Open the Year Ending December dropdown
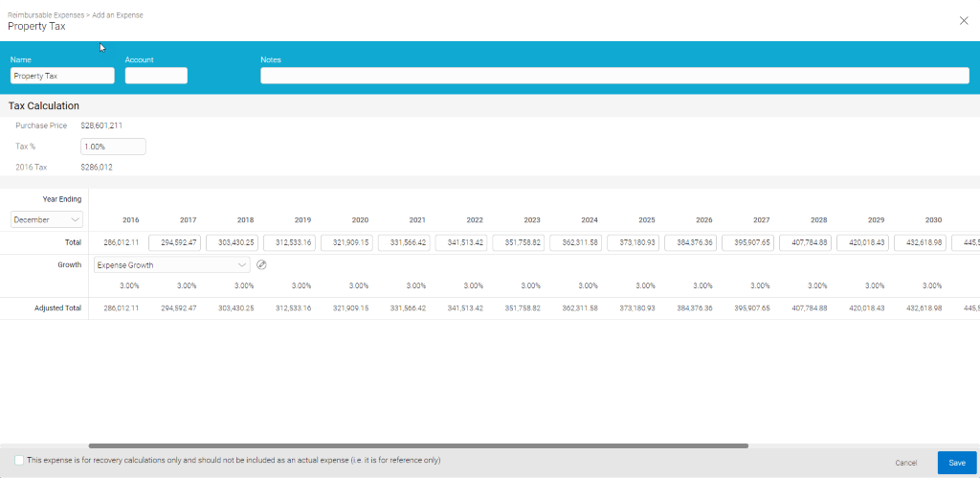The image size is (980, 478). point(47,219)
